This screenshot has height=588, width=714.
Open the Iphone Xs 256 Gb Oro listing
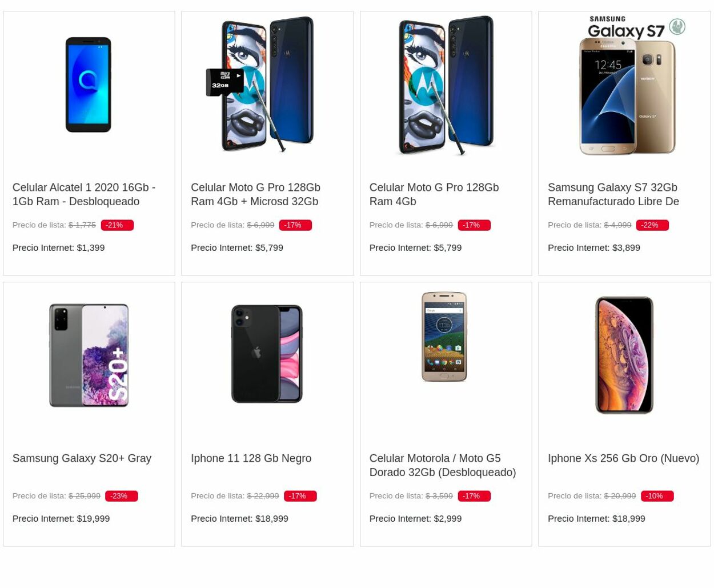[623, 458]
